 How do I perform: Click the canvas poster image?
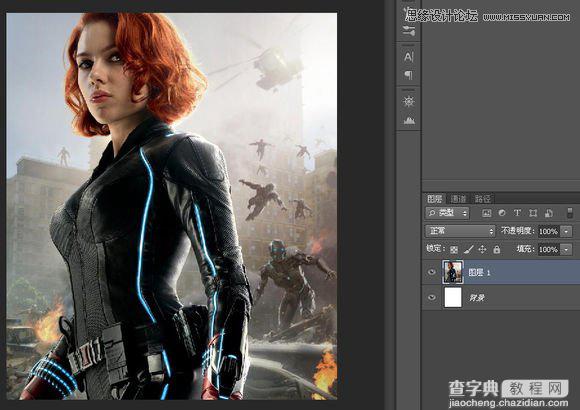click(172, 206)
